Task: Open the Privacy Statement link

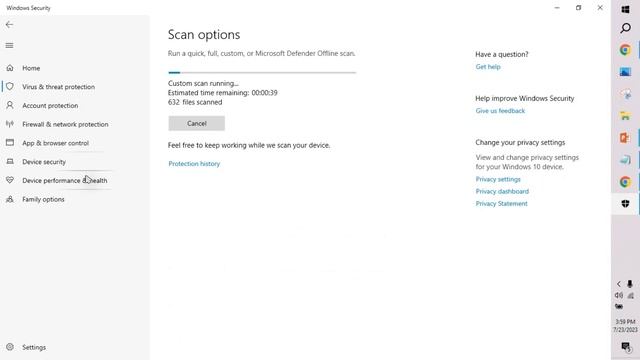Action: point(501,204)
